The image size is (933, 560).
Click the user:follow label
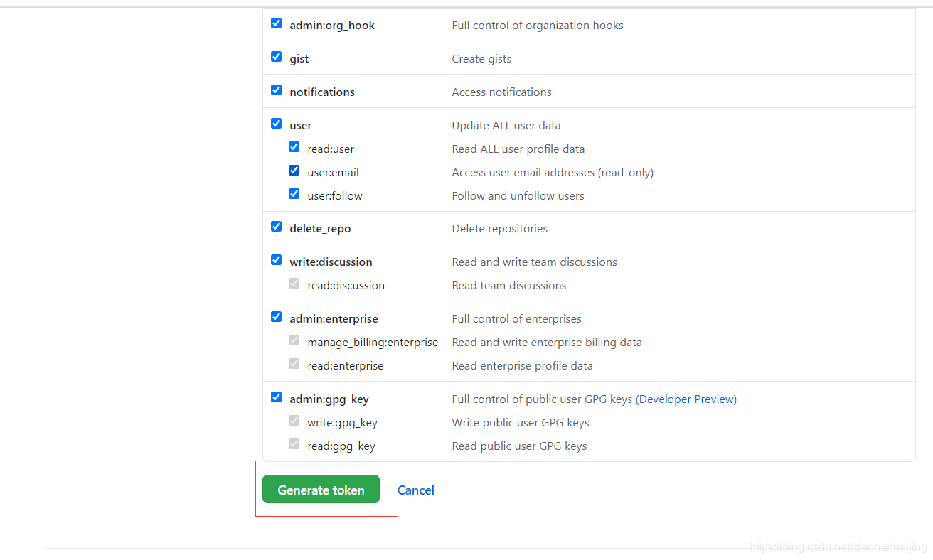pyautogui.click(x=335, y=196)
